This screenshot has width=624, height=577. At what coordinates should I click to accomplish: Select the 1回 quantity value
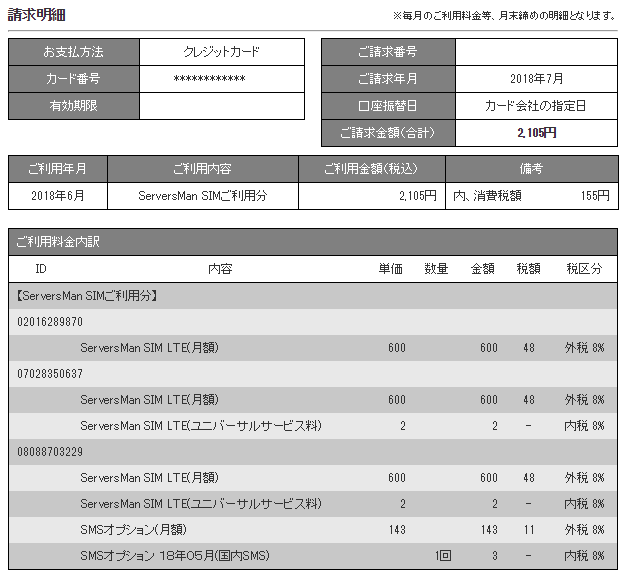pos(443,556)
